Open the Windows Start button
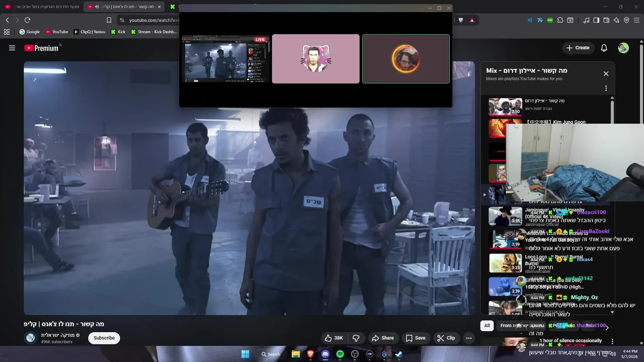Viewport: 644px width, 362px height. 245,354
